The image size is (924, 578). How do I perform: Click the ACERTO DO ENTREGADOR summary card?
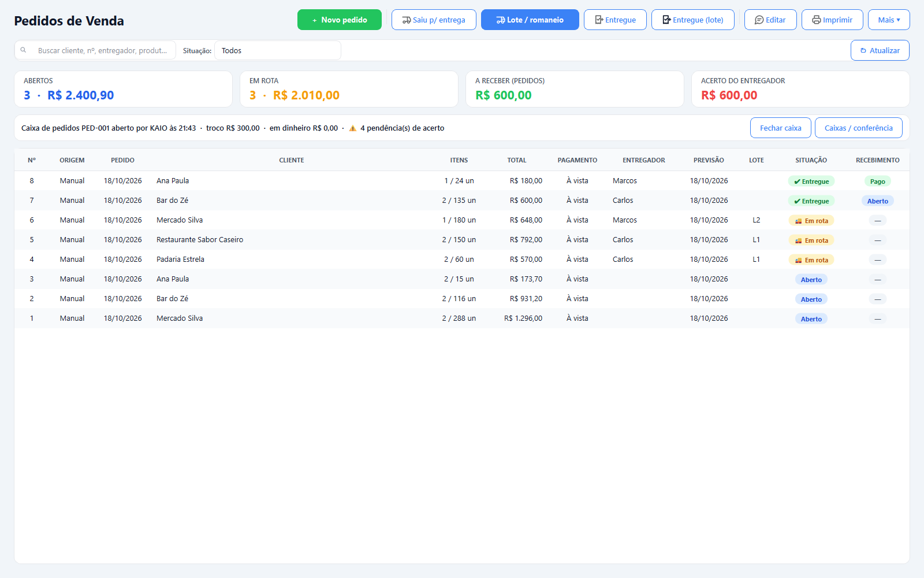point(800,89)
